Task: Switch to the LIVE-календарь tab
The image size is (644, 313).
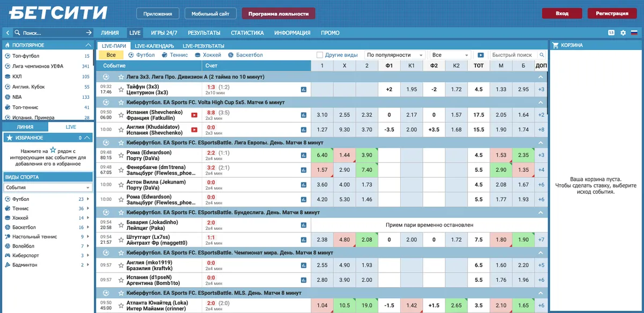Action: click(x=154, y=46)
